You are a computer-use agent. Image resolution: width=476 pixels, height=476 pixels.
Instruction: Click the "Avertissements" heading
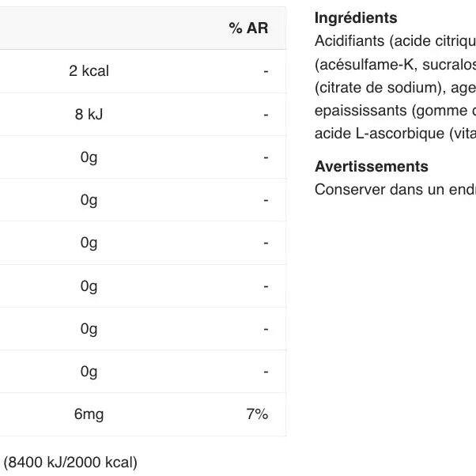(371, 167)
